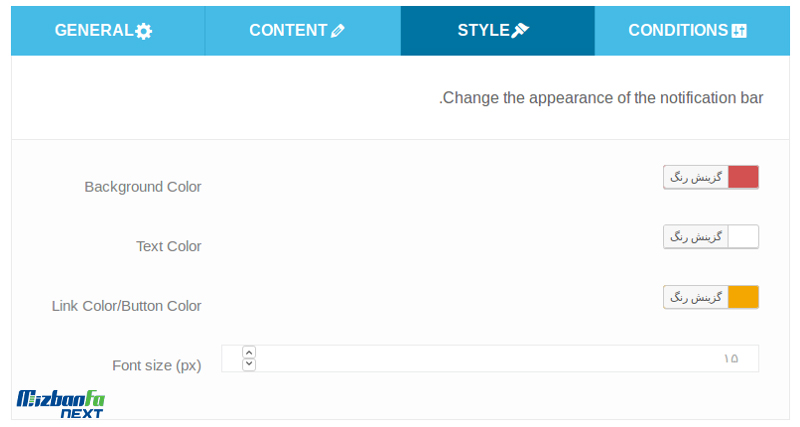The width and height of the screenshot is (800, 427).
Task: Decrease font size with down arrow
Action: pyautogui.click(x=249, y=364)
